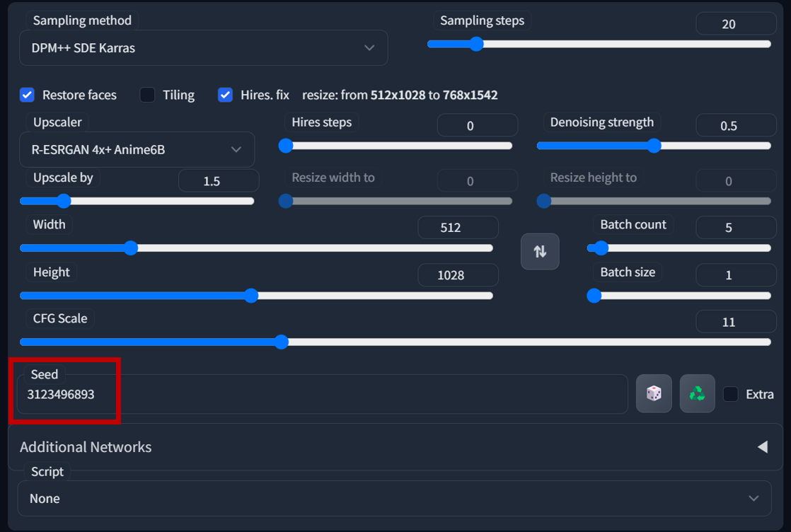Click the green recycle reuse seed icon
This screenshot has width=791, height=532.
697,393
